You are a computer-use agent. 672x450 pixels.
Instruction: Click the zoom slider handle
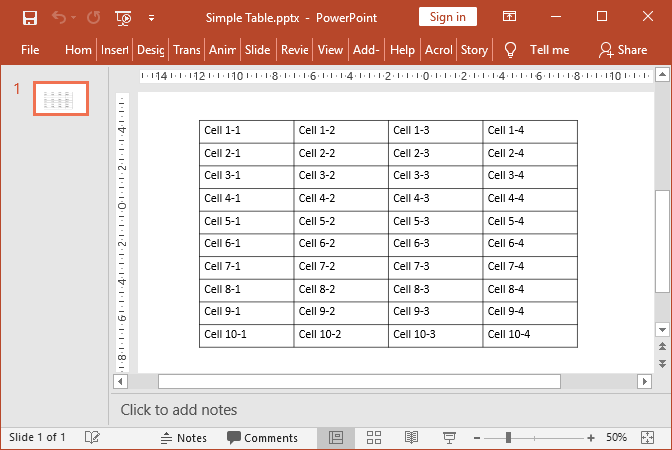tap(509, 437)
